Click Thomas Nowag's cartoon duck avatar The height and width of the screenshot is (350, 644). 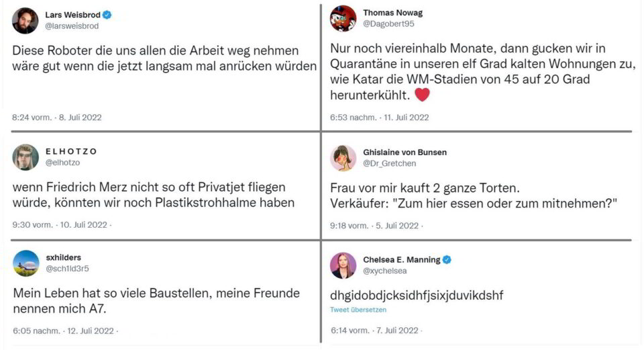click(343, 18)
